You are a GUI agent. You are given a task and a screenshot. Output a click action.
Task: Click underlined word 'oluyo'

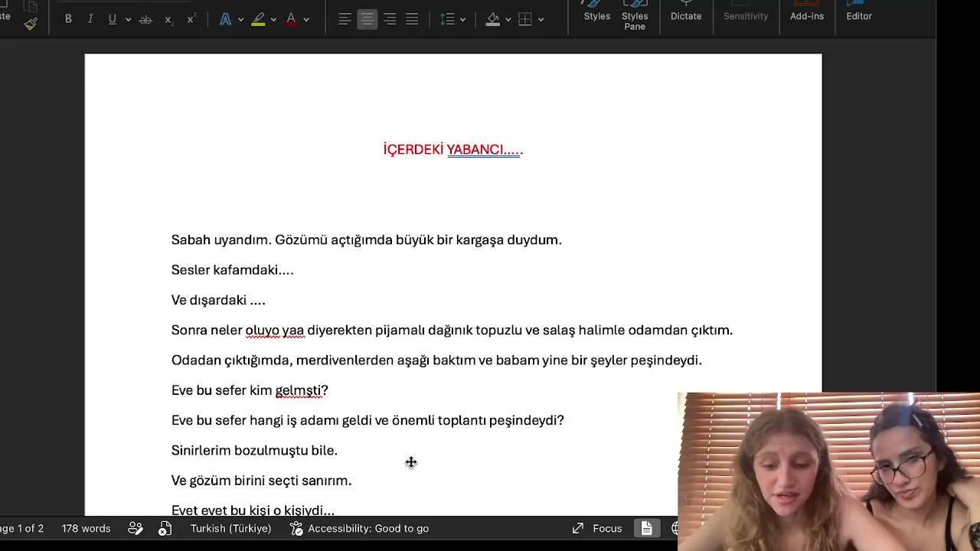262,330
